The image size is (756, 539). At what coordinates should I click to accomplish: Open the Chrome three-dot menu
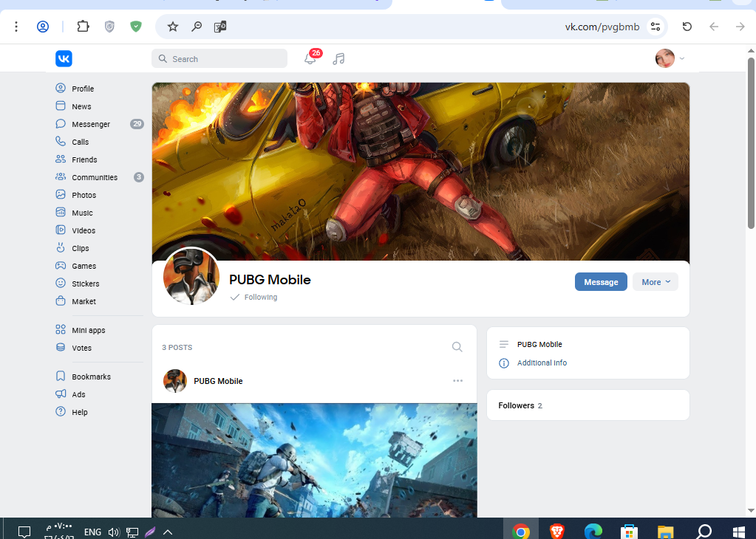tap(16, 27)
